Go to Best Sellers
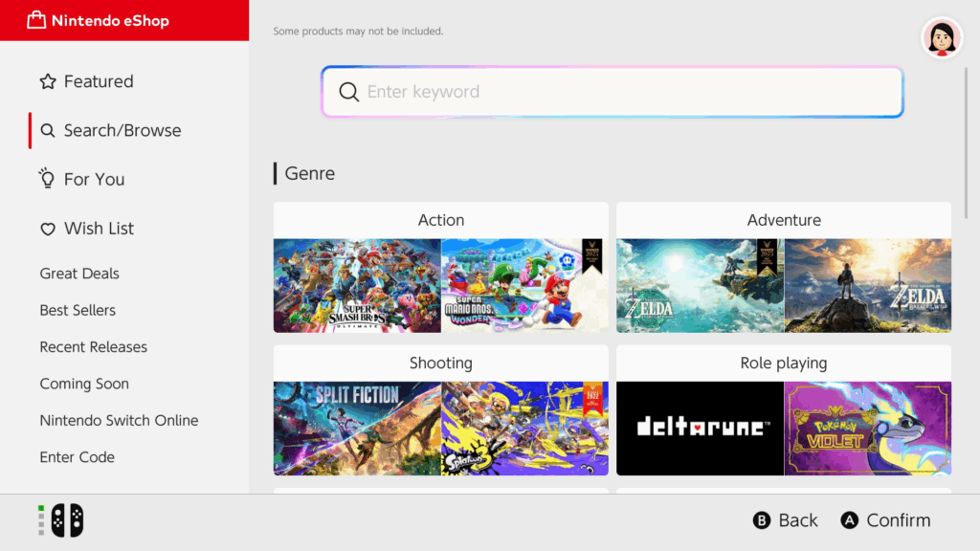980x551 pixels. pyautogui.click(x=78, y=310)
